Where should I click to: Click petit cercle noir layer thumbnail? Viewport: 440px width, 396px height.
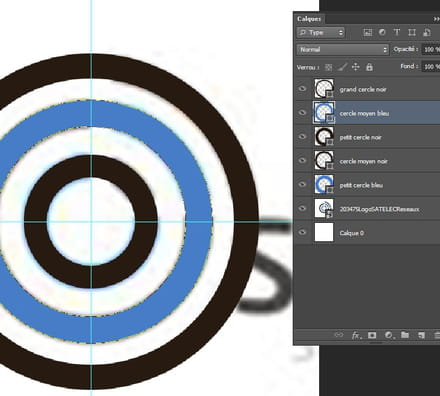(x=324, y=137)
